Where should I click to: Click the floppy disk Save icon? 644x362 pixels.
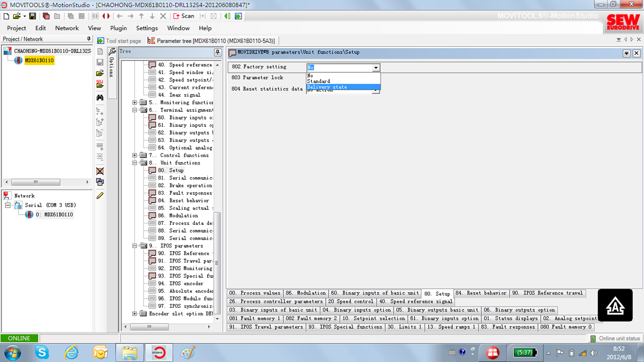click(33, 16)
